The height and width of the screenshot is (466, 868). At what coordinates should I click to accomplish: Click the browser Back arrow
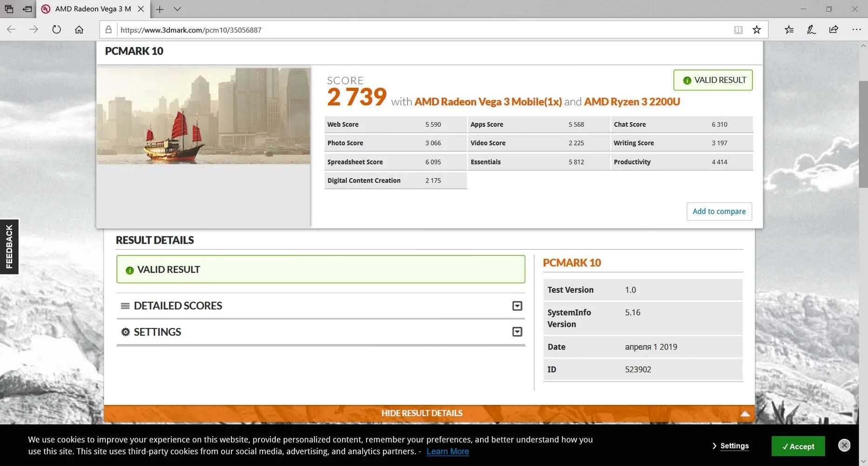11,30
